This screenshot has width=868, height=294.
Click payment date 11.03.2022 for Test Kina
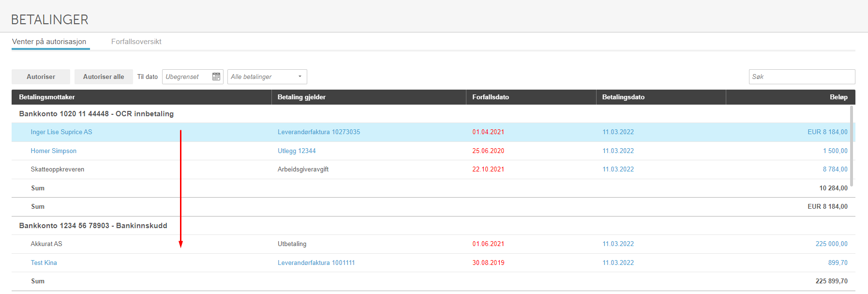pos(618,263)
